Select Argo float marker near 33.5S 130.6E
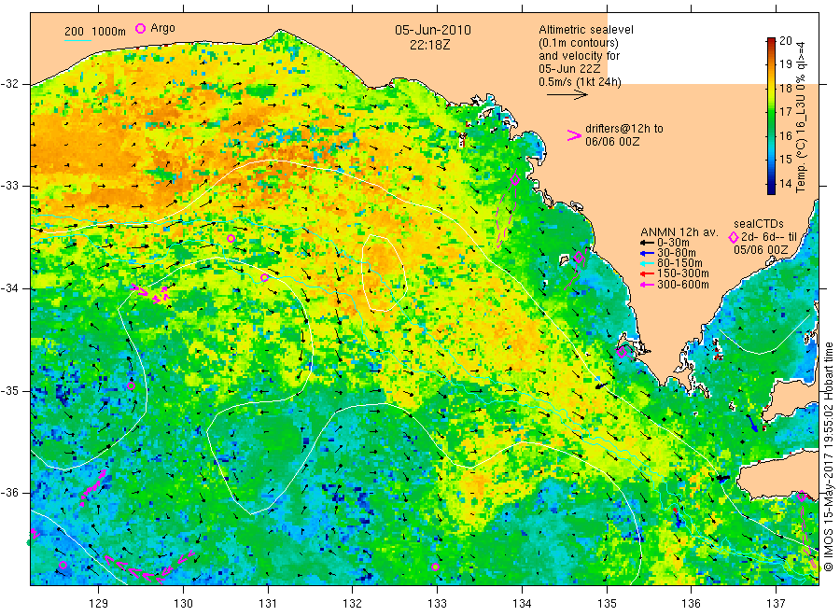Image resolution: width=840 pixels, height=616 pixels. pos(231,238)
